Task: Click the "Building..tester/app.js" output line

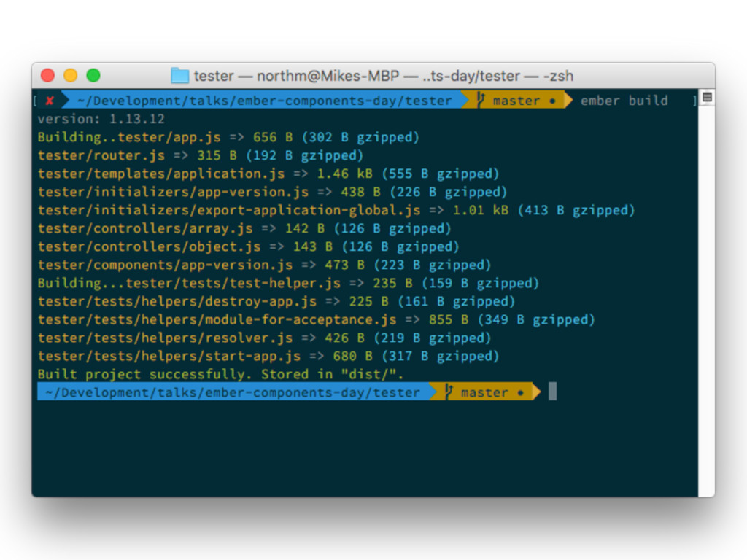Action: tap(228, 137)
